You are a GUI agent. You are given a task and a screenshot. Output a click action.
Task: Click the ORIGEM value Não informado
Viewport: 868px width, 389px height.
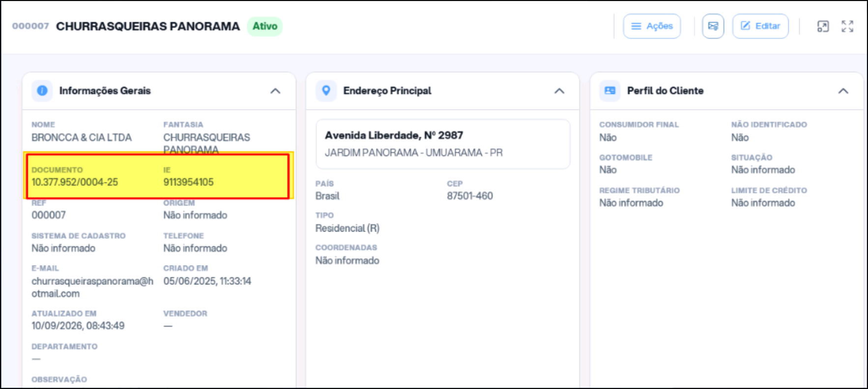(x=195, y=215)
